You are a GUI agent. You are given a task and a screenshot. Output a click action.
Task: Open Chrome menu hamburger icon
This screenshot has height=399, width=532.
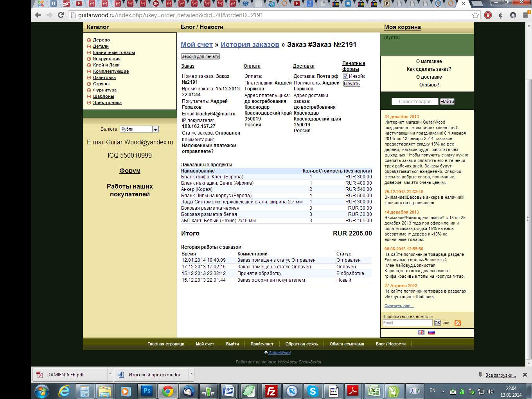(x=525, y=15)
